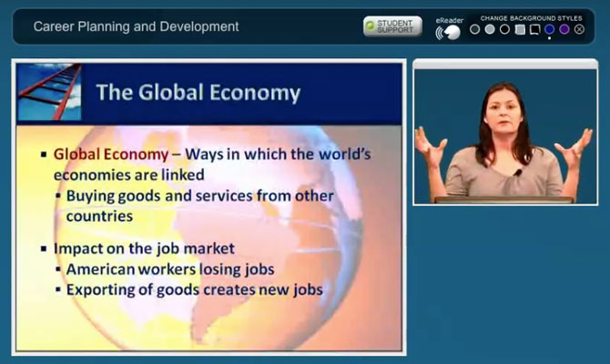The width and height of the screenshot is (610, 364).
Task: Choose the black square background style
Action: [534, 29]
